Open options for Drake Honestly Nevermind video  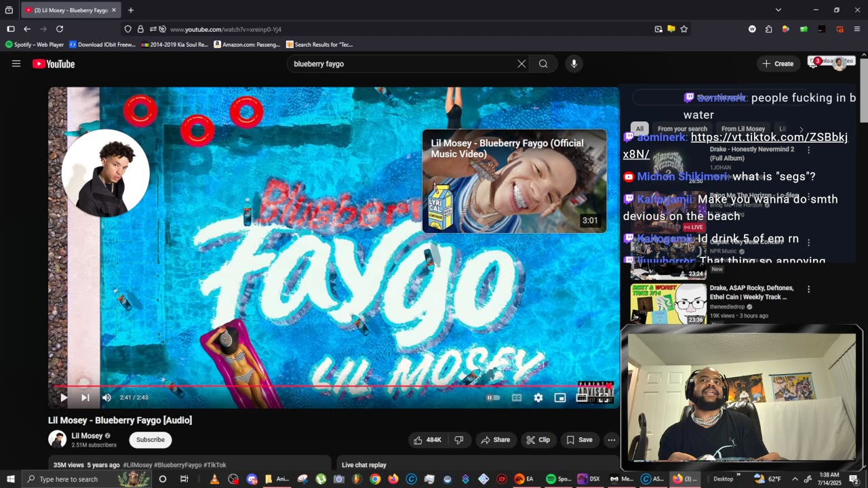(x=808, y=149)
